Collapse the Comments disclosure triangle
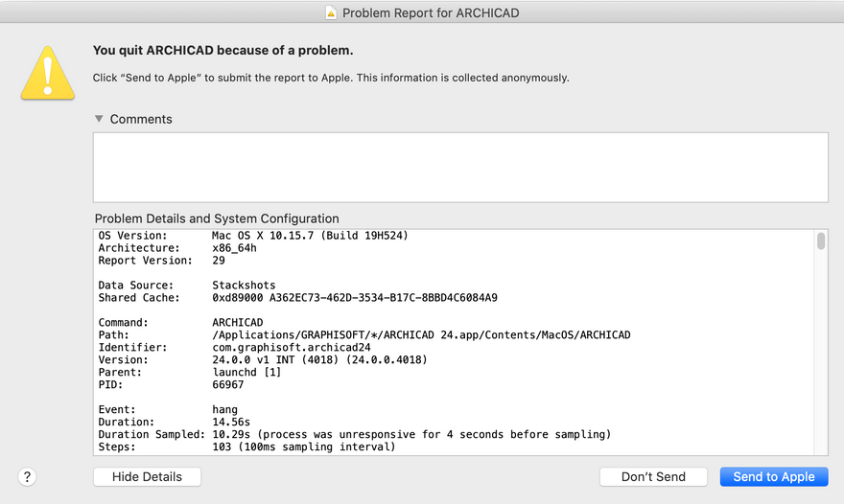The image size is (844, 504). tap(99, 119)
